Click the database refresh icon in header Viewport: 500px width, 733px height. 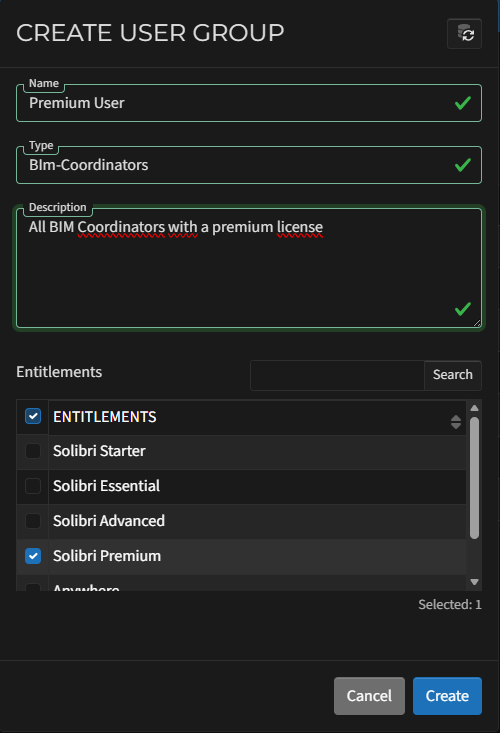coord(464,34)
